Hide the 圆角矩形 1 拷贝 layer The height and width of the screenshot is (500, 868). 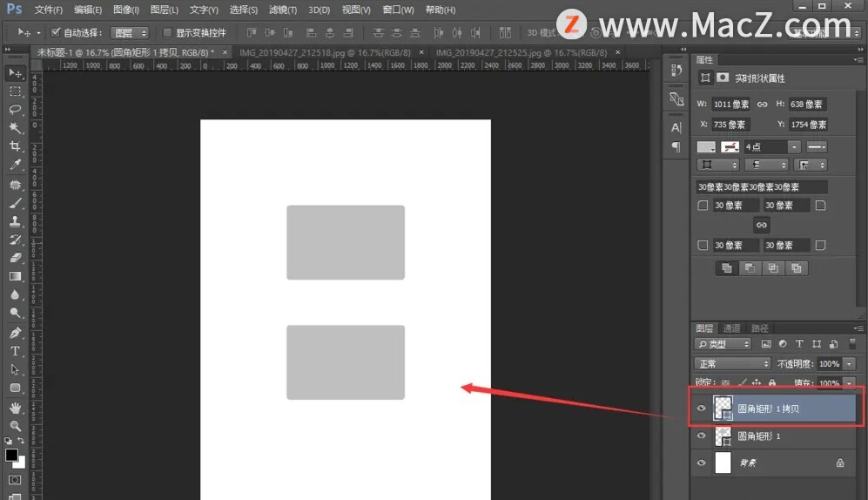tap(701, 408)
